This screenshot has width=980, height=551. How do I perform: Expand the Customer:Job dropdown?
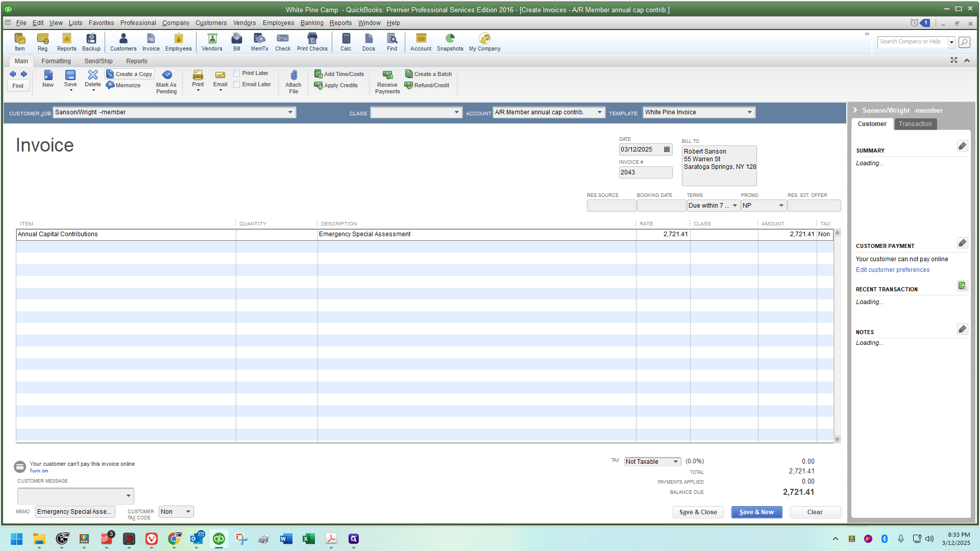[290, 112]
